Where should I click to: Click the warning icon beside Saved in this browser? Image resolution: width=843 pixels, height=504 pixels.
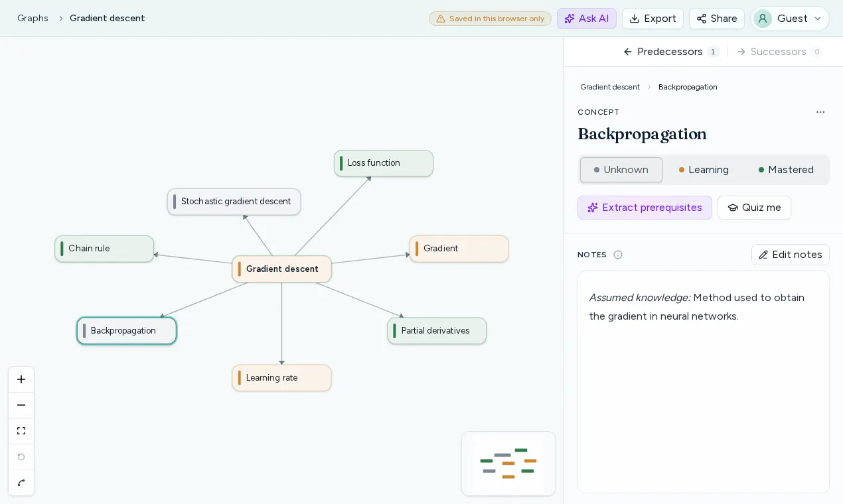click(441, 19)
